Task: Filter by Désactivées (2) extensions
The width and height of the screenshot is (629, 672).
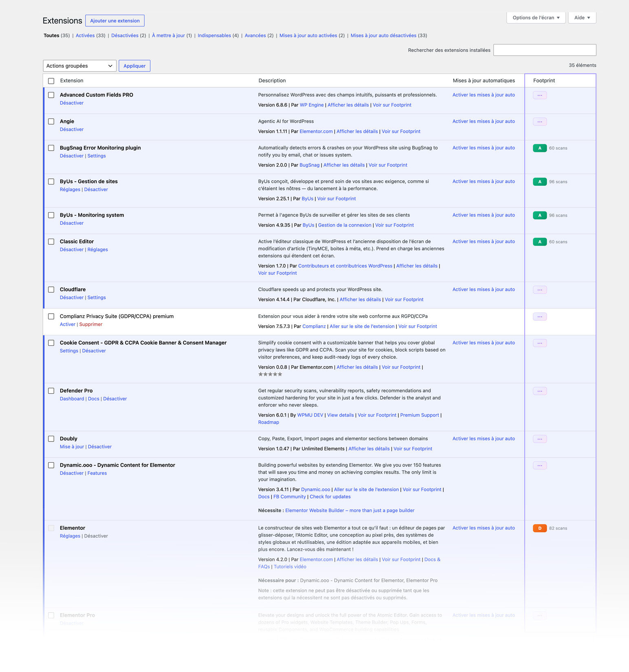Action: [129, 35]
